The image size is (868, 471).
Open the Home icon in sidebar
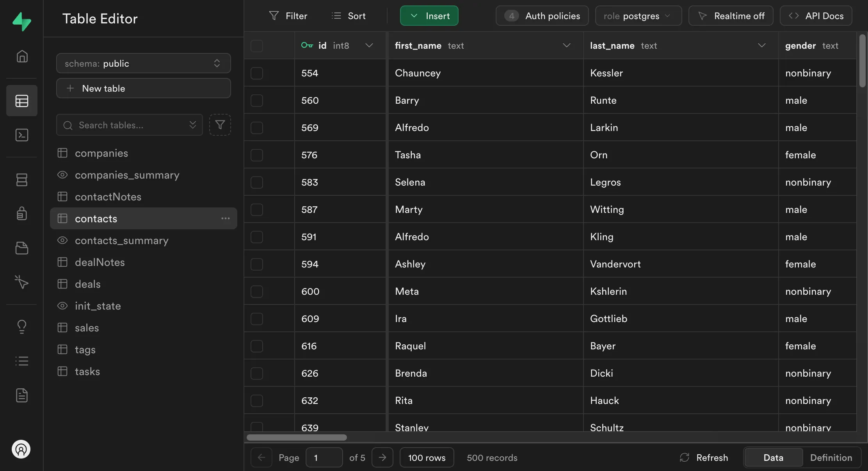pos(22,57)
